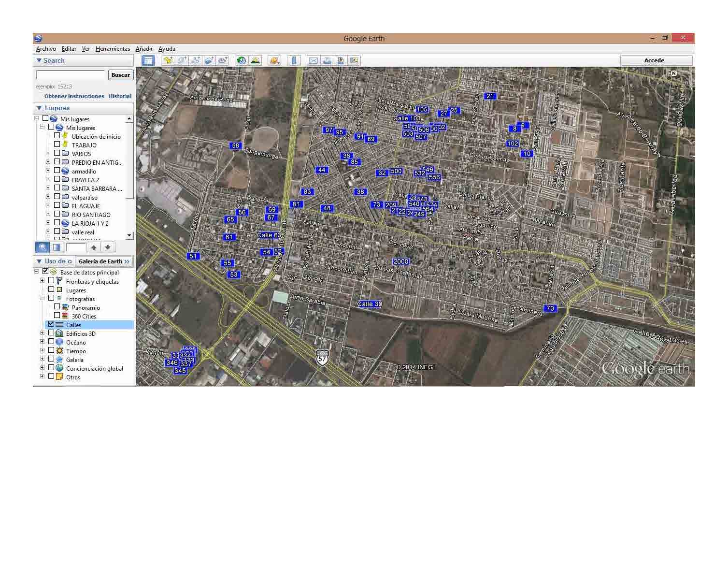Open the Editar menu
This screenshot has width=728, height=563.
69,49
